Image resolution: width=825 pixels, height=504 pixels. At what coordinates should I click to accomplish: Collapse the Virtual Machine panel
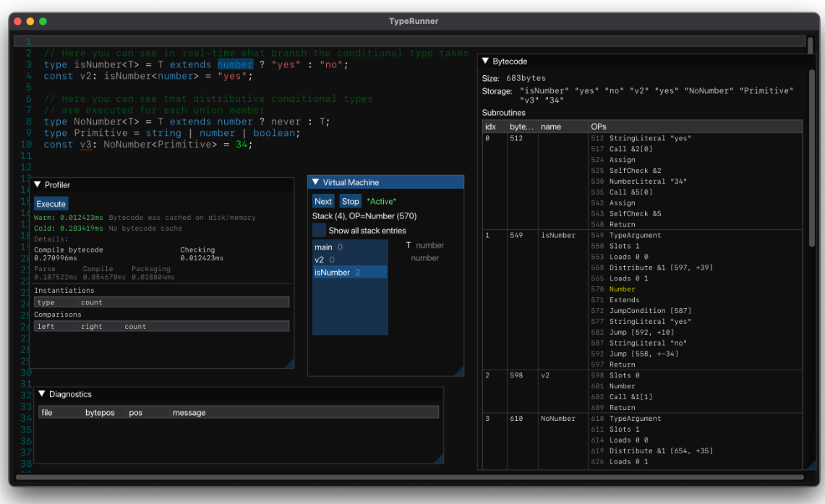click(x=316, y=181)
